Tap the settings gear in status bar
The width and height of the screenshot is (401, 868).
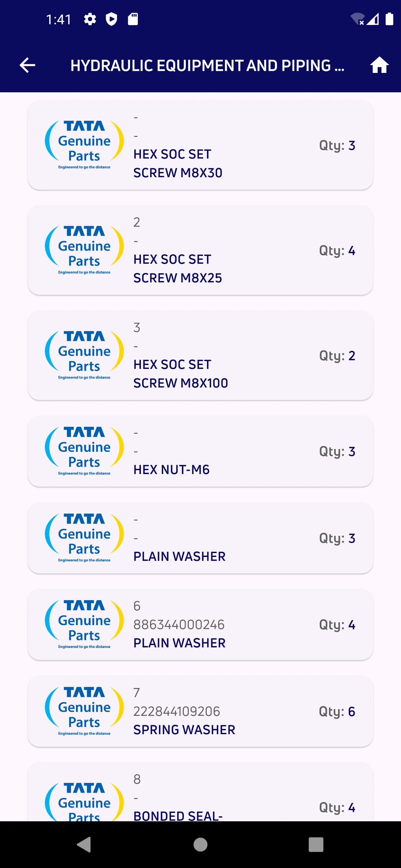(90, 19)
